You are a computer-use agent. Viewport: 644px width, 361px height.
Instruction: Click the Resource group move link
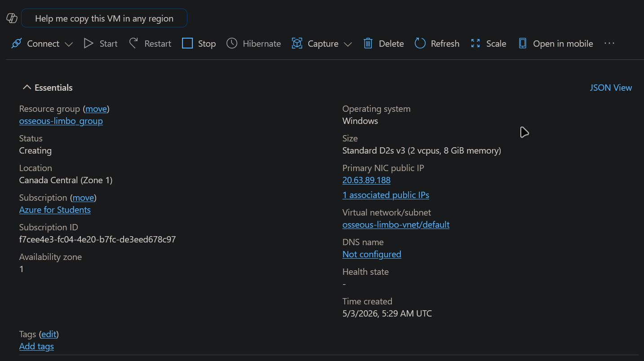pyautogui.click(x=96, y=109)
